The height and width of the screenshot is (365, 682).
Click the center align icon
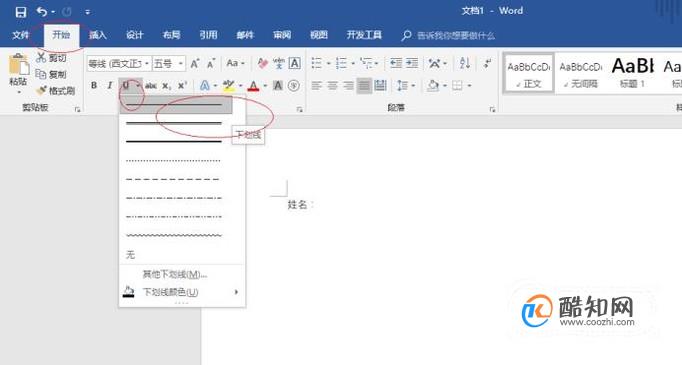[332, 86]
